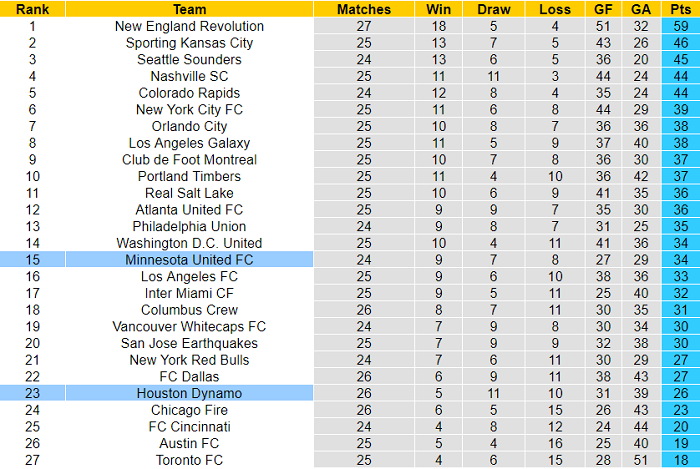Screen dimensions: 700x469
Task: Select the Win column header
Action: click(437, 9)
